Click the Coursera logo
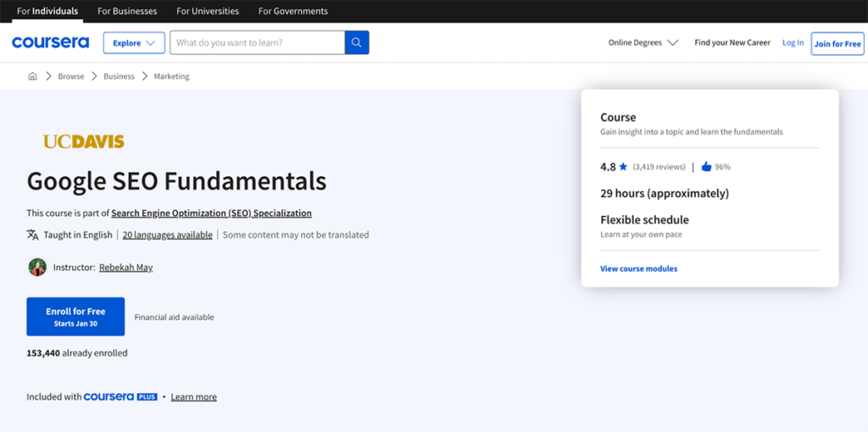The width and height of the screenshot is (868, 432). 50,42
